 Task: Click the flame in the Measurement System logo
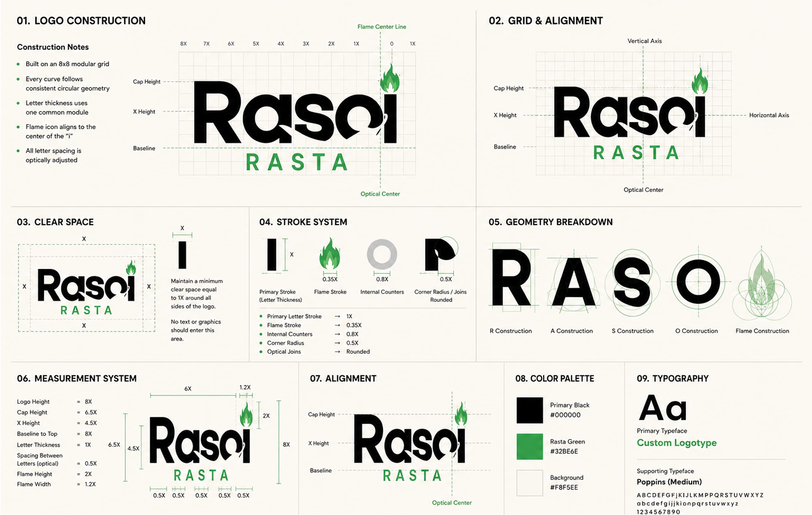point(246,415)
